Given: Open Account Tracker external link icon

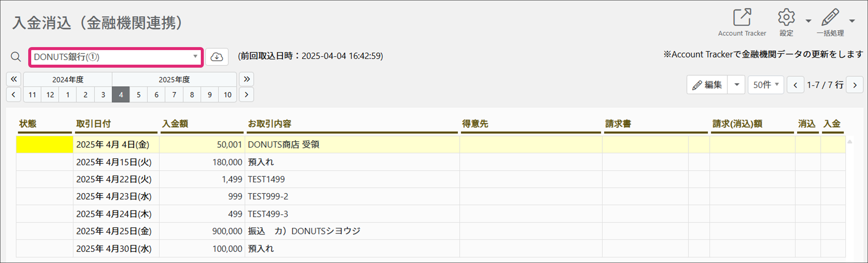Looking at the screenshot, I should point(742,18).
